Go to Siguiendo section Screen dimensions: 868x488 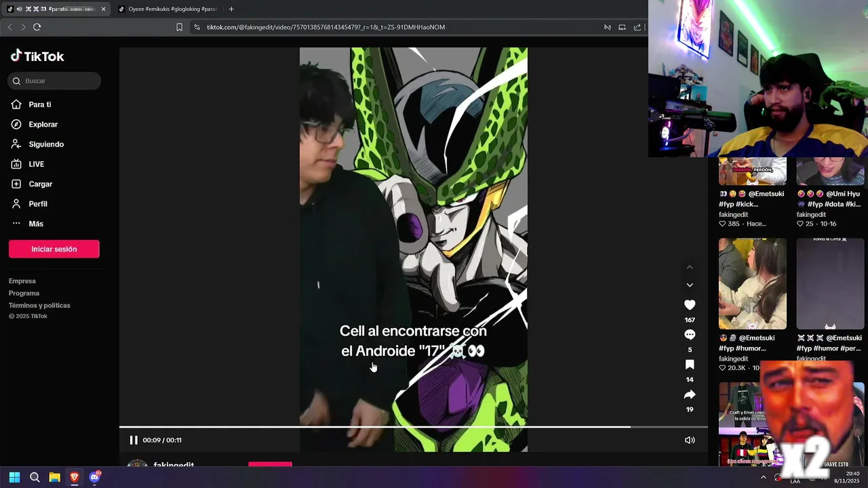(x=37, y=144)
